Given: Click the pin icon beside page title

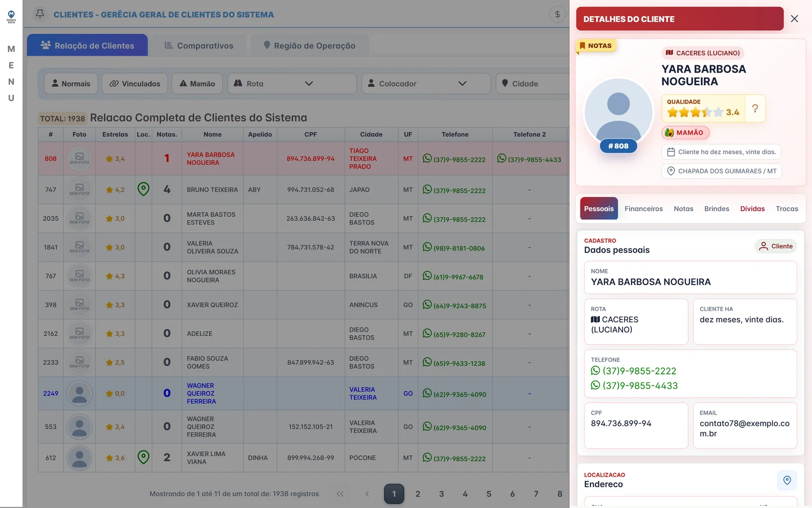Looking at the screenshot, I should point(40,14).
